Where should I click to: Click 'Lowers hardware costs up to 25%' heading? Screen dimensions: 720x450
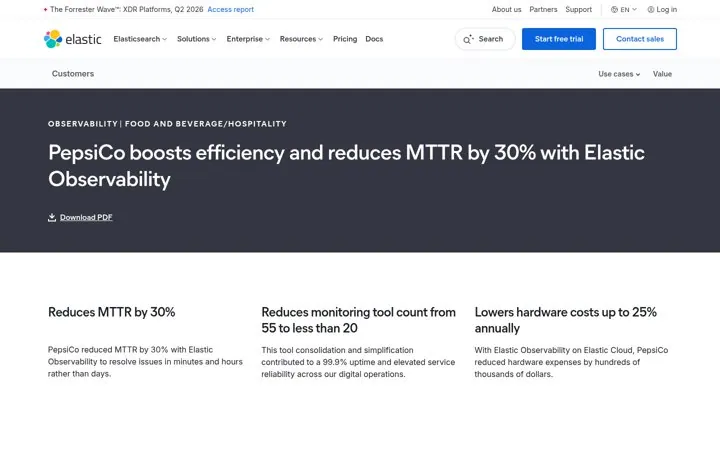coord(566,320)
